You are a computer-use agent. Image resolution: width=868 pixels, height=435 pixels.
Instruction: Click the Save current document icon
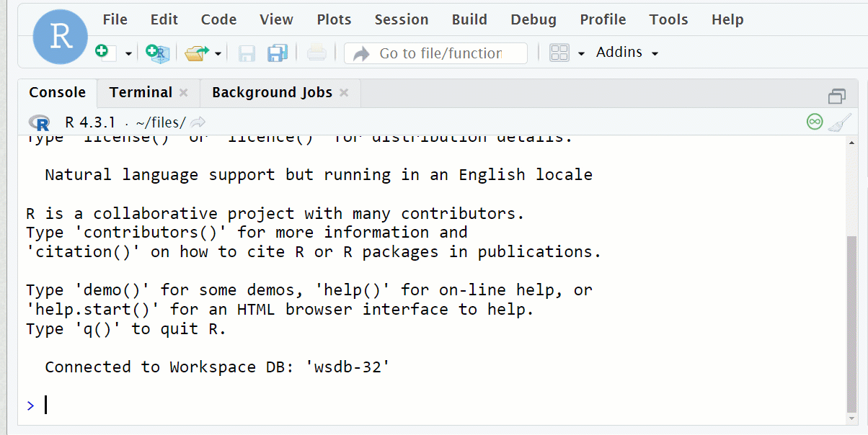click(x=247, y=53)
